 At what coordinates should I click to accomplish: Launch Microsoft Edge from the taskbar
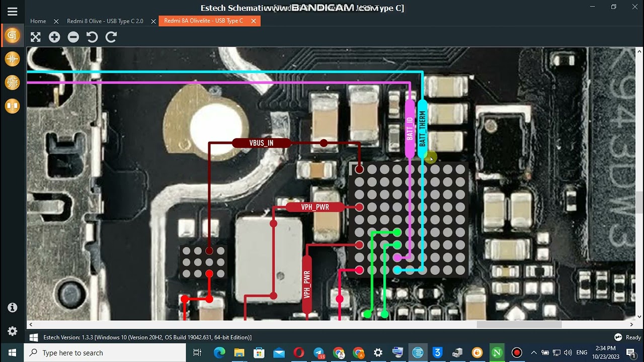point(219,352)
